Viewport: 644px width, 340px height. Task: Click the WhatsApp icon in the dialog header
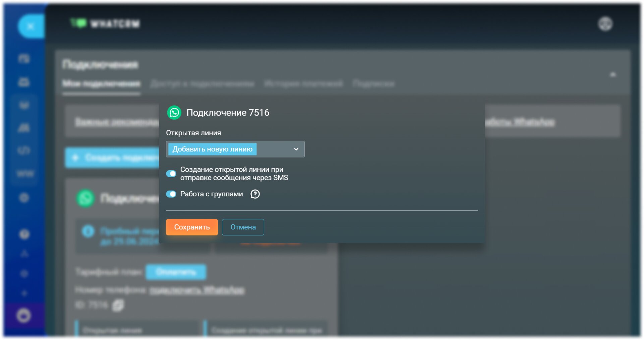[x=174, y=113]
